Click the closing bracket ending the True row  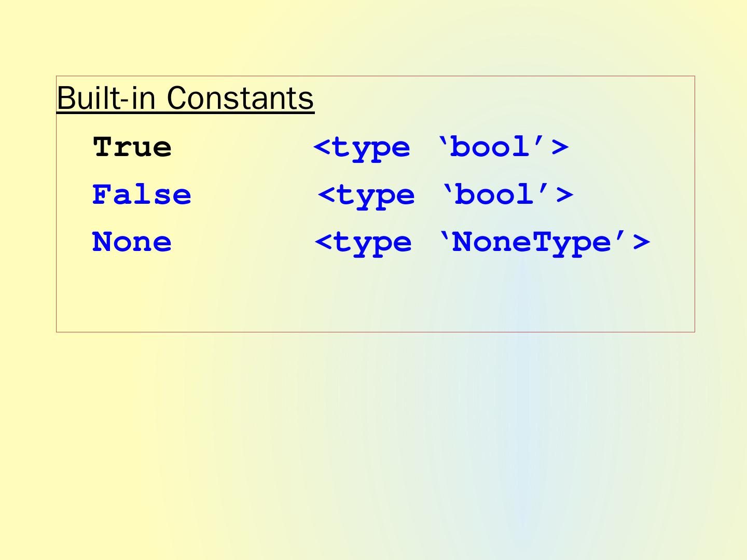(561, 147)
